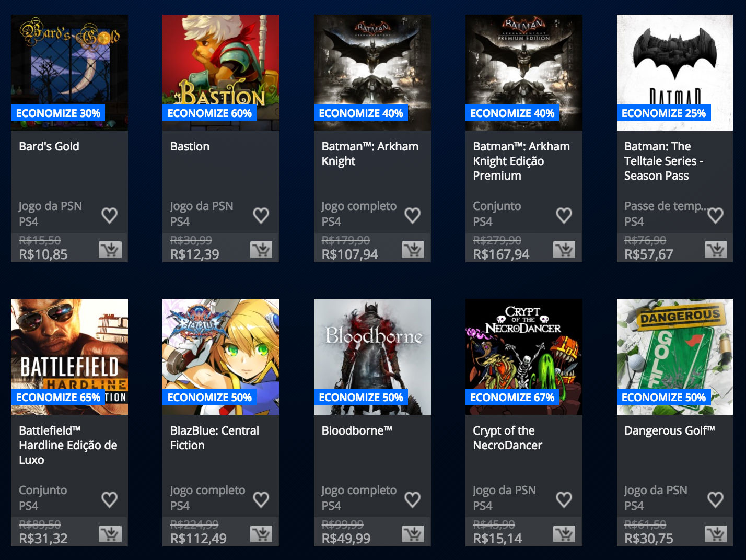This screenshot has width=746, height=560.
Task: Add Batman Telltale Season Pass to cart
Action: (716, 250)
